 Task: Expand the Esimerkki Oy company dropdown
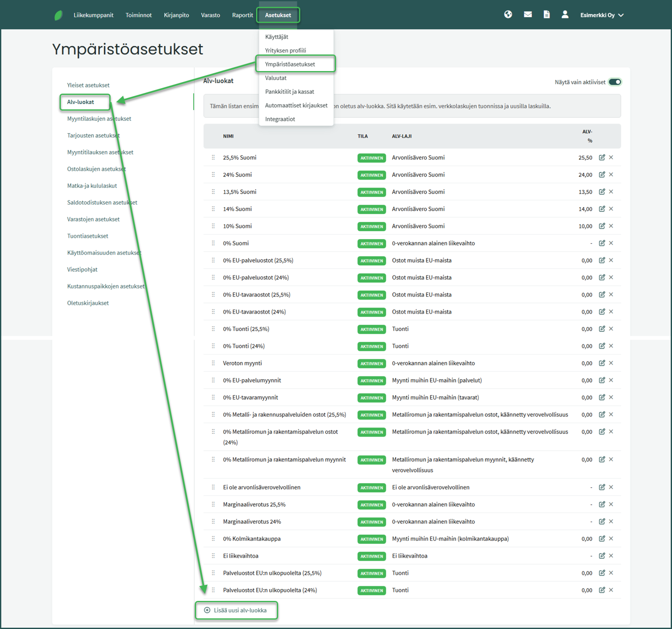(x=601, y=15)
